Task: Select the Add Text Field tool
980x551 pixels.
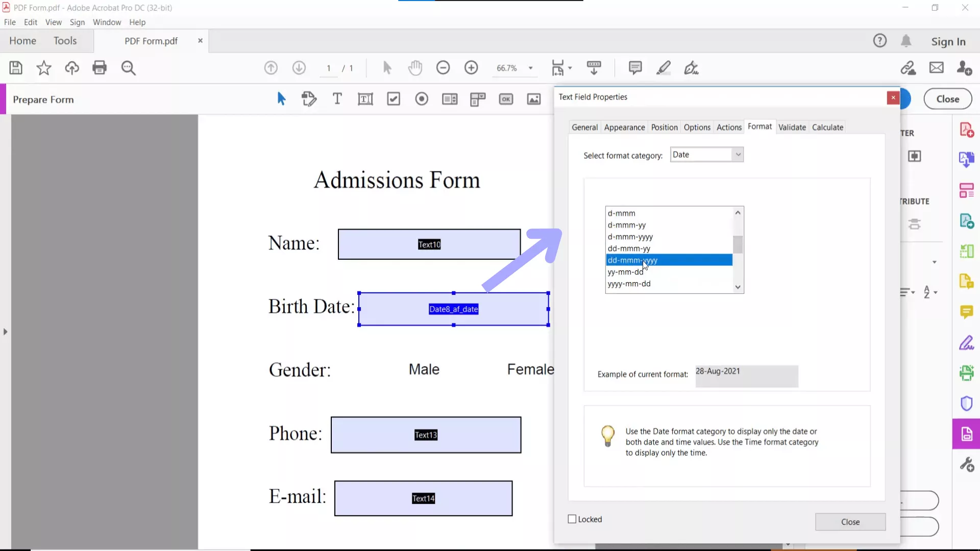Action: coord(365,99)
